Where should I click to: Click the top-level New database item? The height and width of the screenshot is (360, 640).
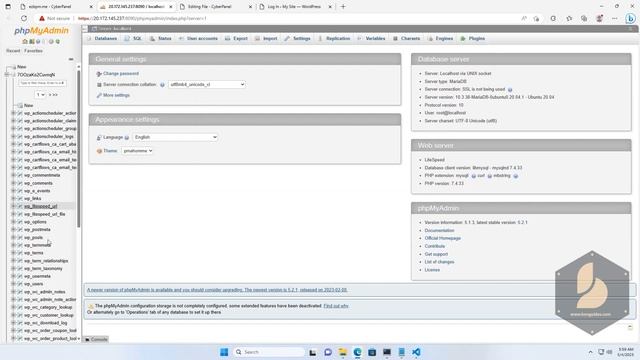click(x=22, y=67)
